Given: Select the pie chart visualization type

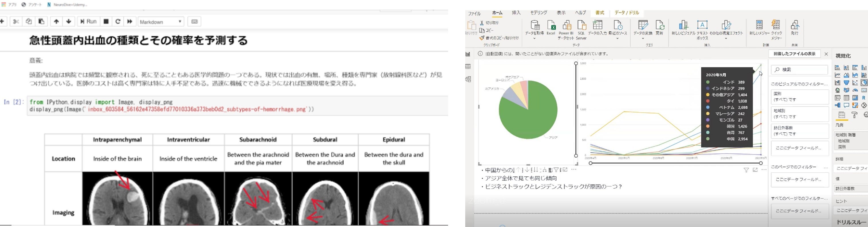Looking at the screenshot, I should 864,83.
